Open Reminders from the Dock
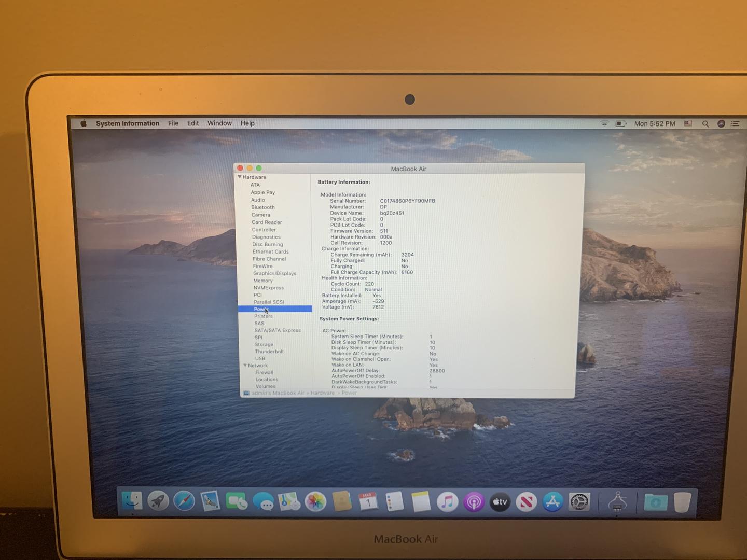Screen dimensions: 747x560 coord(394,501)
